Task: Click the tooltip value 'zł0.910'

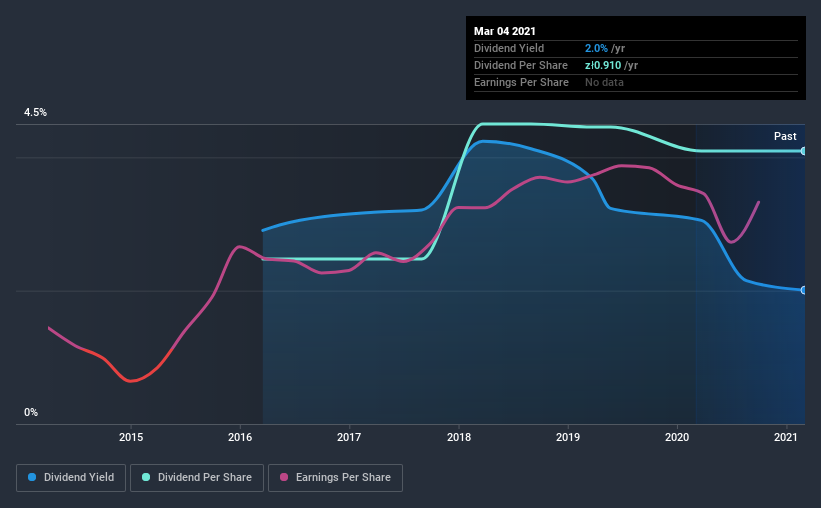Action: pos(603,65)
